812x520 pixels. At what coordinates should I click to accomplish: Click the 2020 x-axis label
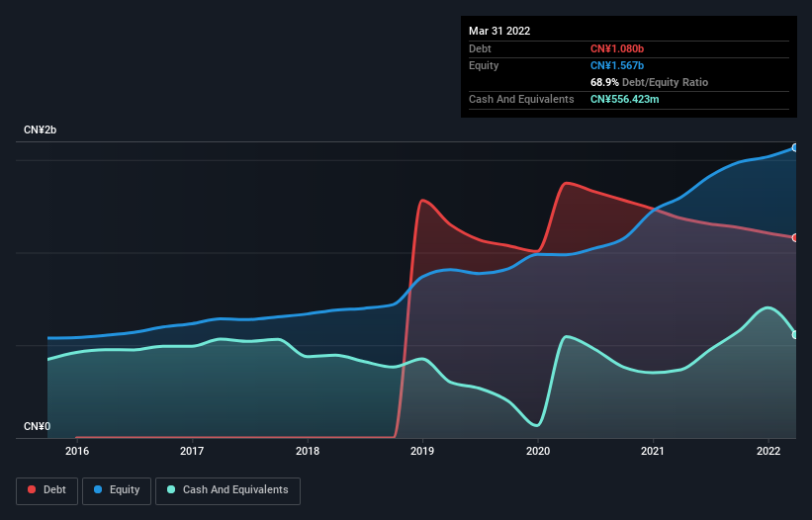538,451
